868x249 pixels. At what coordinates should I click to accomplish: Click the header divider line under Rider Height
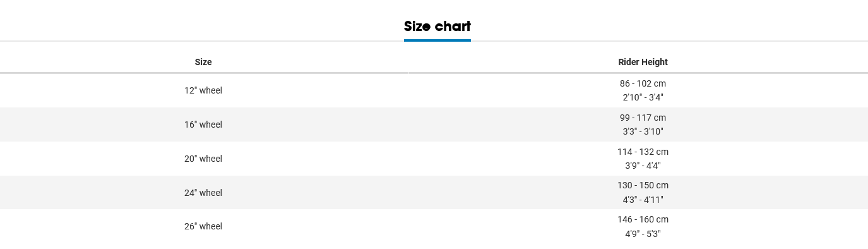click(638, 73)
